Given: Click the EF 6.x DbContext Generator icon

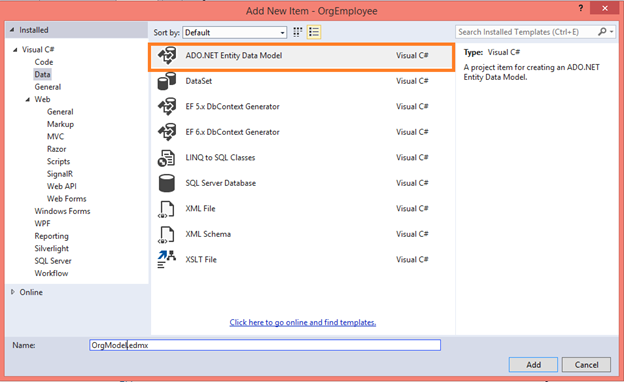Looking at the screenshot, I should pyautogui.click(x=167, y=132).
